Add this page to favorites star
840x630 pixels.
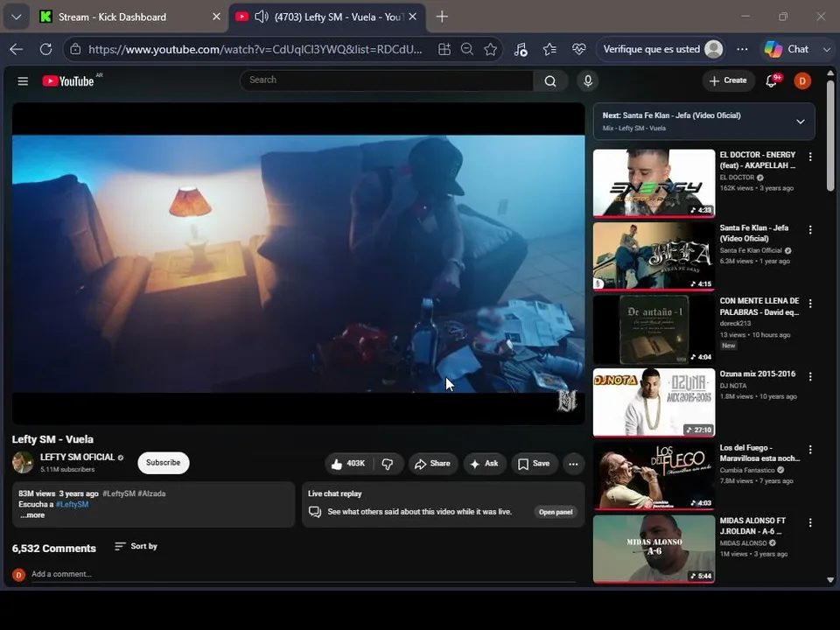click(x=490, y=49)
